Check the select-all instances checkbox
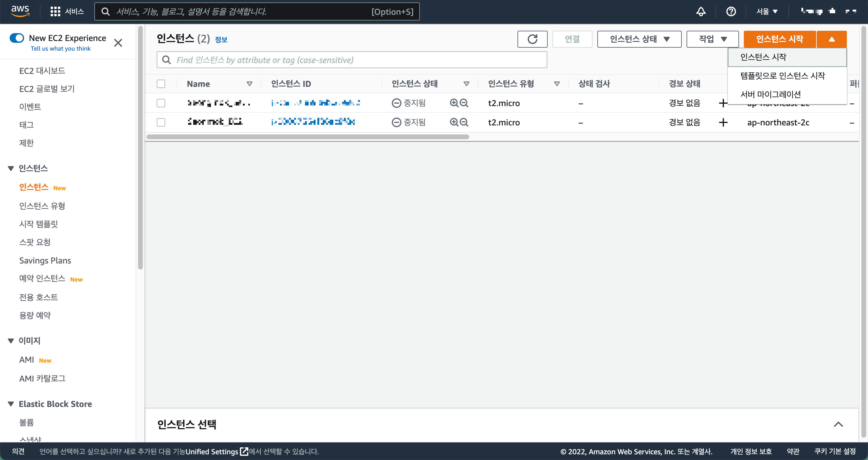Screen dimensions: 868x460 click(x=161, y=83)
